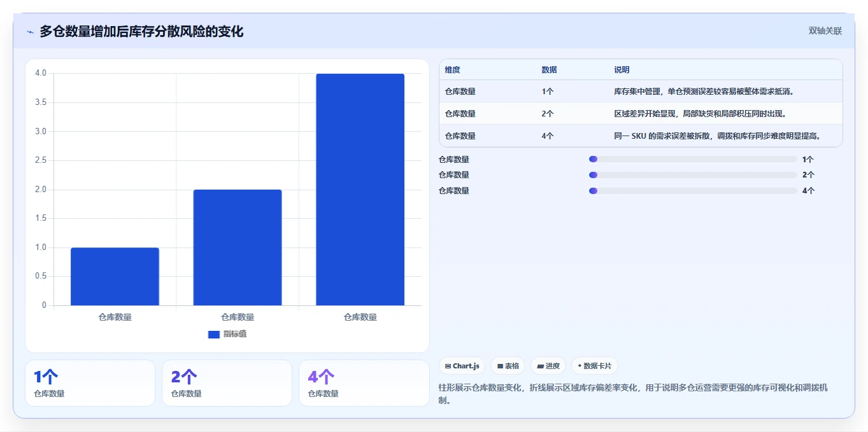Click the progress bar labeled 4个
Screen dimensions: 868x432
693,191
